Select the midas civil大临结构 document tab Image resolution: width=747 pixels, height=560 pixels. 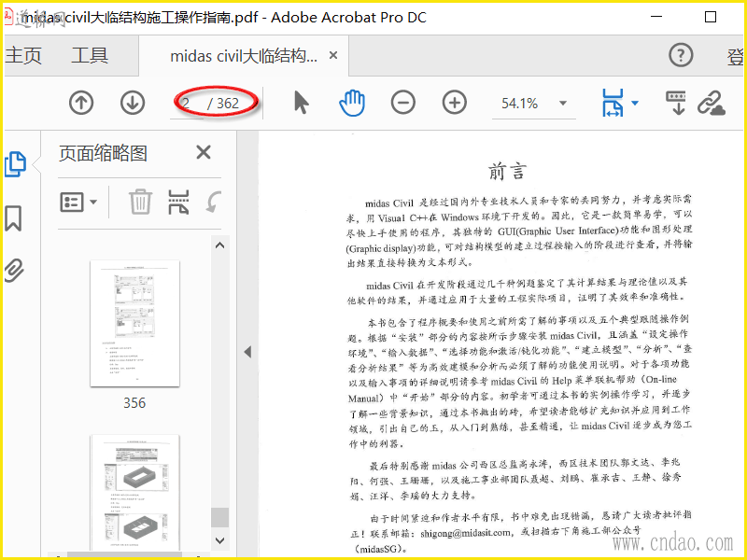[x=244, y=56]
